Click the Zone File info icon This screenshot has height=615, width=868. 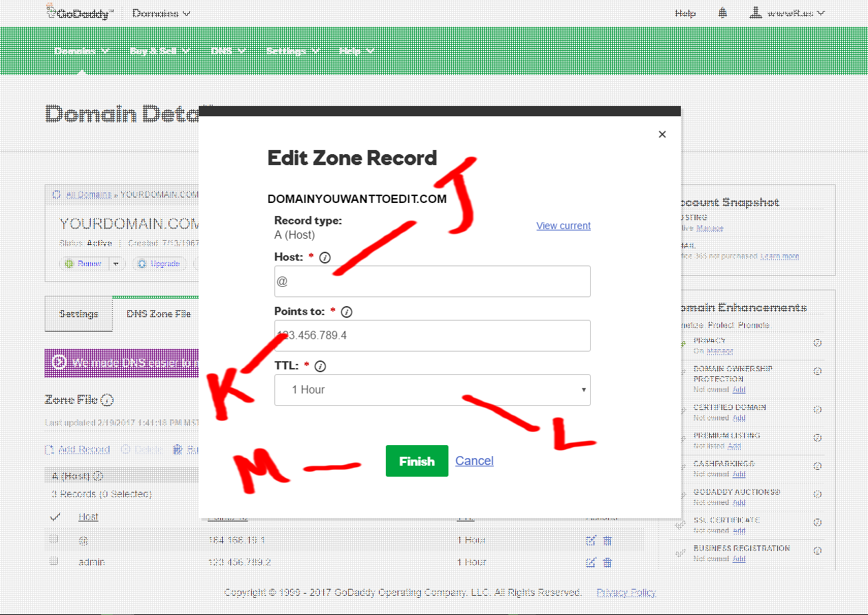(108, 400)
